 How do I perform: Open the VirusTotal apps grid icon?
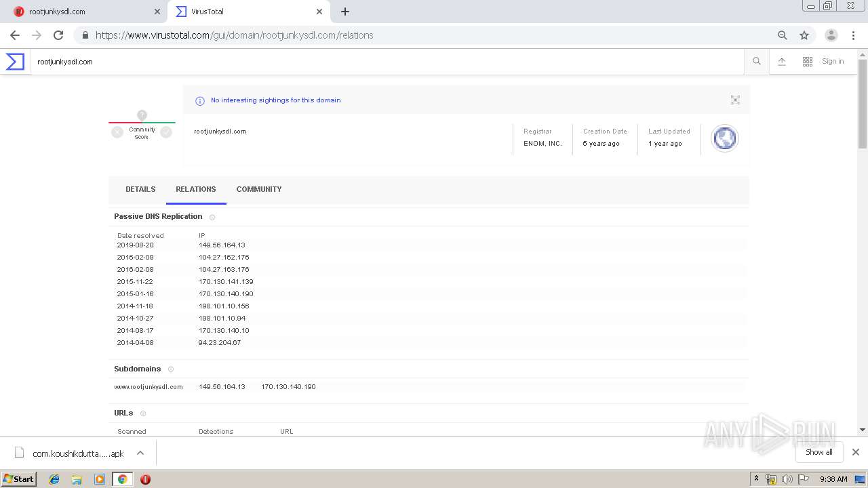[808, 62]
